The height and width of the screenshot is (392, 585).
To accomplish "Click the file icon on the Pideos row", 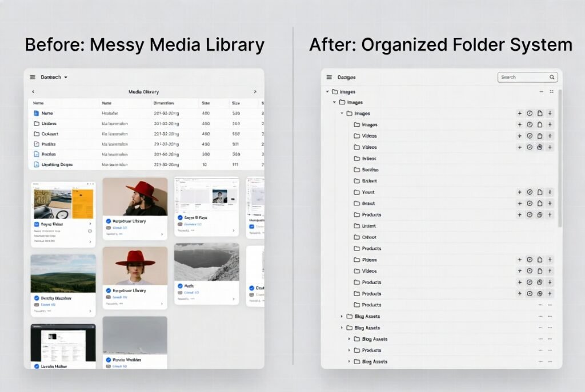I will point(540,260).
